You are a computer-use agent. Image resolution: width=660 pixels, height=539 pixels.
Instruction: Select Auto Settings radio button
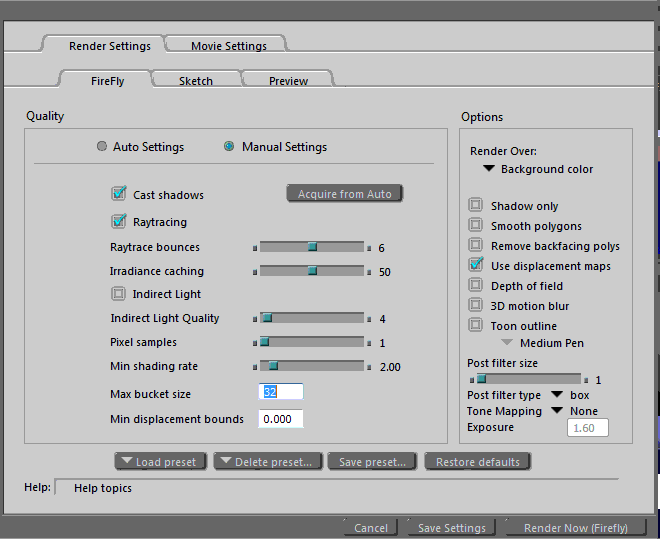102,147
